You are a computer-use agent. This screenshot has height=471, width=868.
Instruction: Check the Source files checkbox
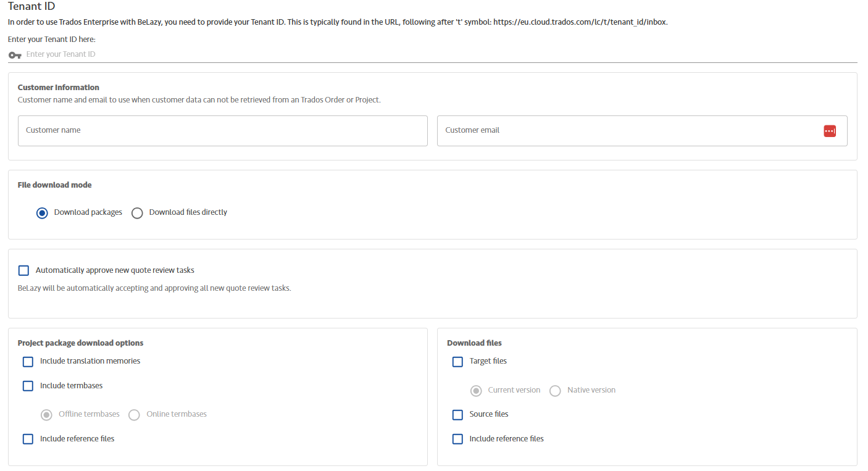tap(457, 415)
